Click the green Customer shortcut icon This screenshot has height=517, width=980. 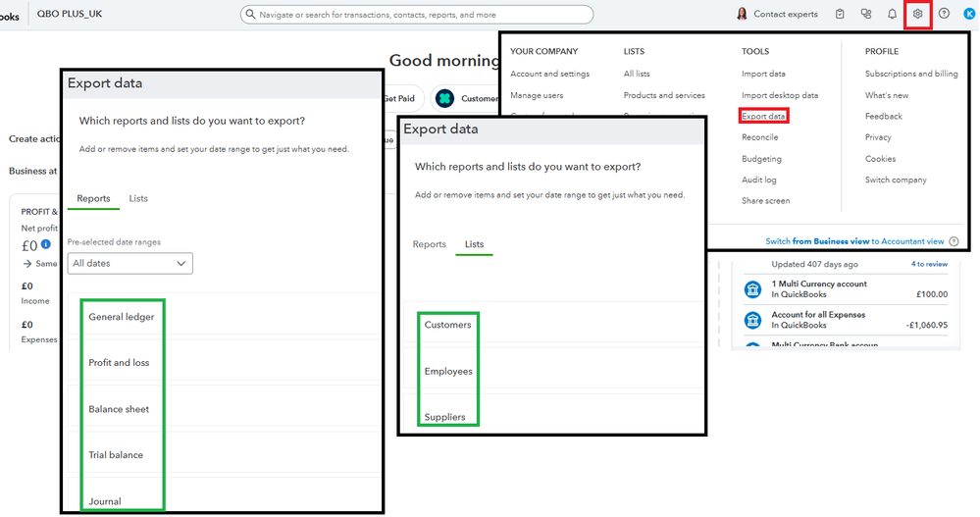[445, 98]
